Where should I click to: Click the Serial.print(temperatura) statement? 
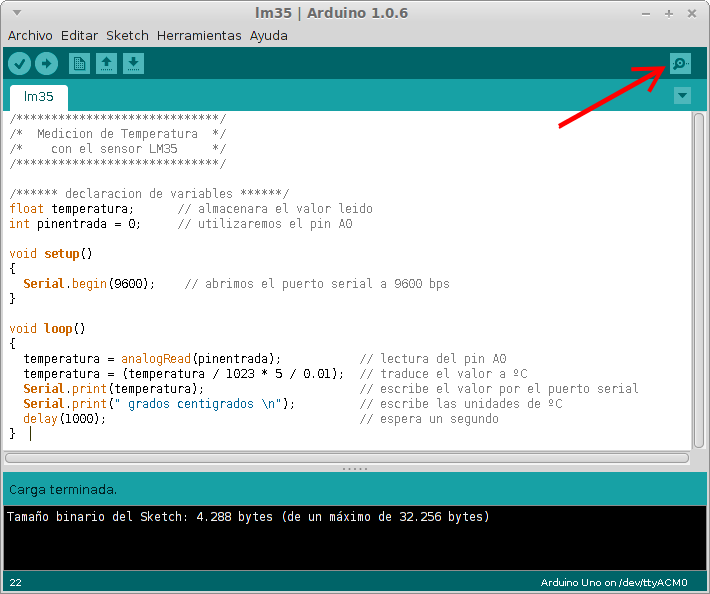click(x=114, y=389)
